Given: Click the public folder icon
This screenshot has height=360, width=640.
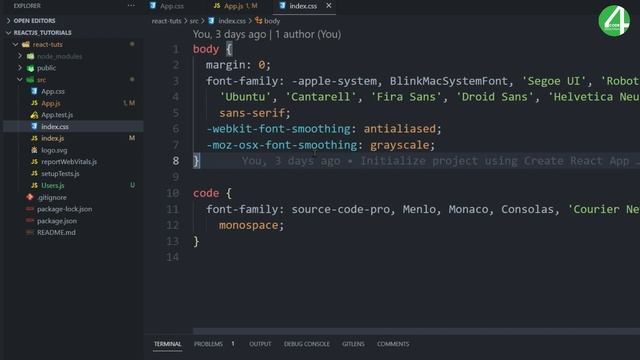Looking at the screenshot, I should click(30, 68).
